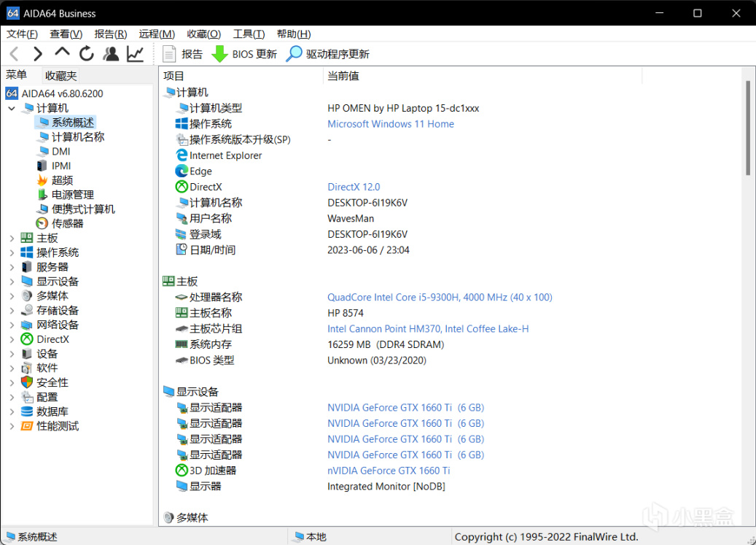This screenshot has height=545, width=756.
Task: Click the 安全性 shield icon in tree
Action: click(x=27, y=382)
